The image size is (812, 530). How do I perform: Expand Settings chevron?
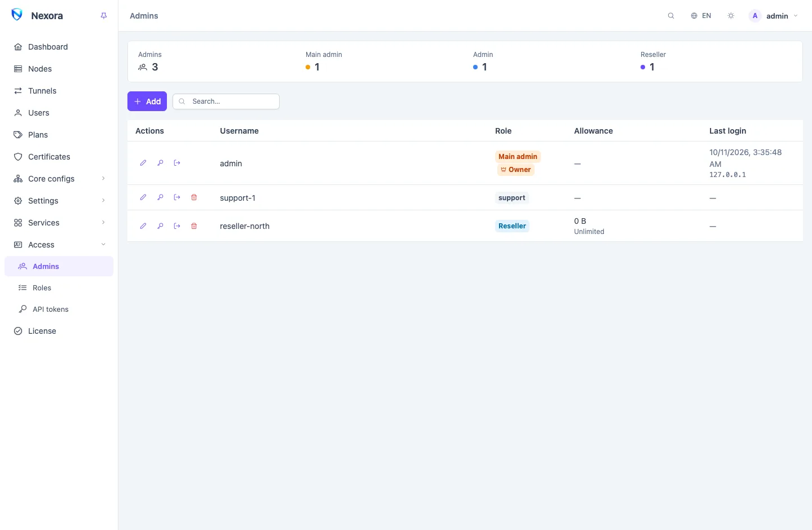(x=103, y=201)
